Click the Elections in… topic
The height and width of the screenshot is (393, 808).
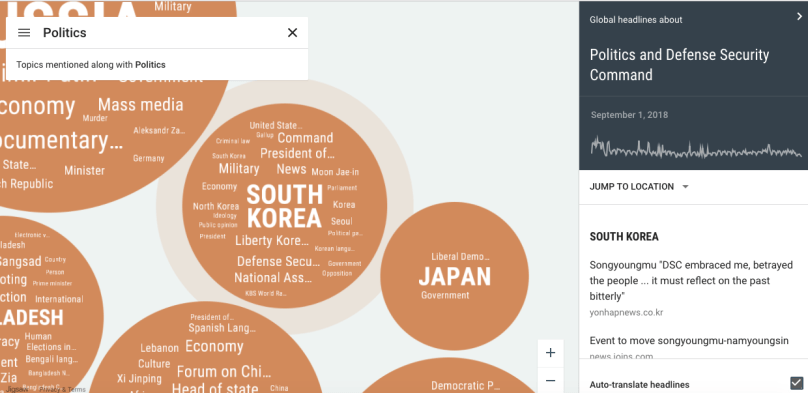pos(51,347)
